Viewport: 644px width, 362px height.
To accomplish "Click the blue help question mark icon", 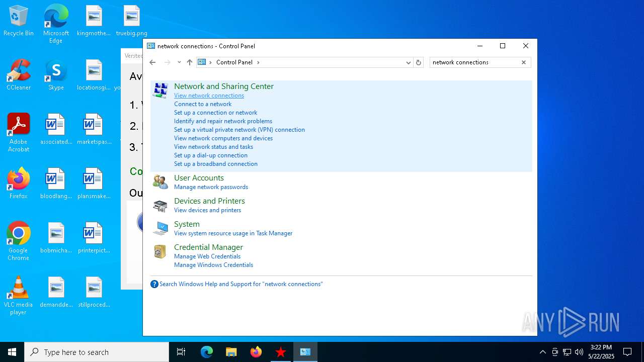I will [x=154, y=284].
